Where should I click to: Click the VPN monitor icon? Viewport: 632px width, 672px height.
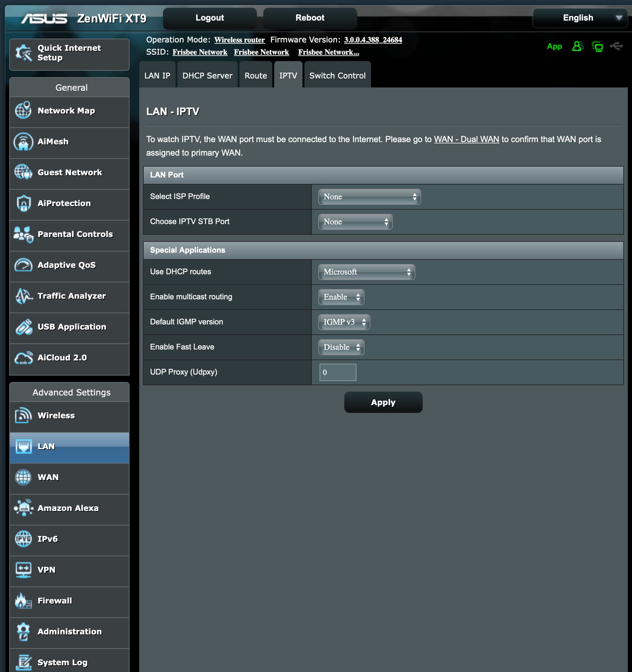(23, 570)
